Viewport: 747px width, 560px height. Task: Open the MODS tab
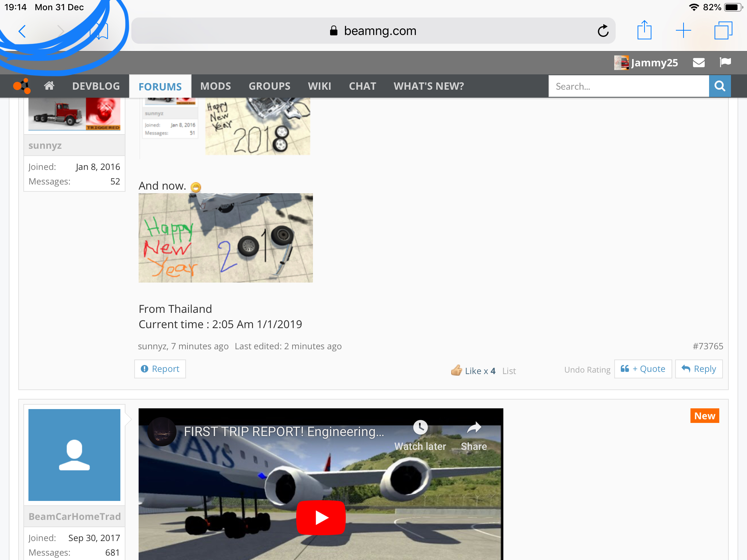click(x=216, y=86)
